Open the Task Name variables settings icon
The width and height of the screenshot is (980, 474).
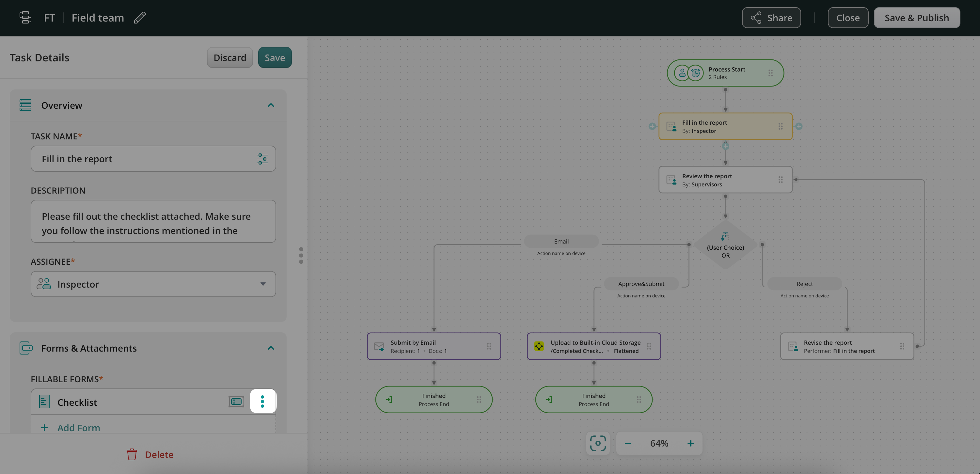coord(262,159)
